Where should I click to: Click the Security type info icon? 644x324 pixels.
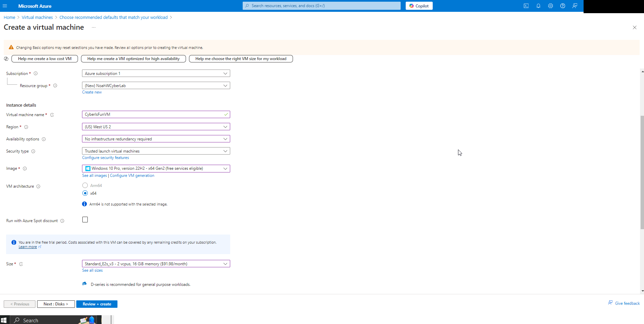click(x=33, y=151)
